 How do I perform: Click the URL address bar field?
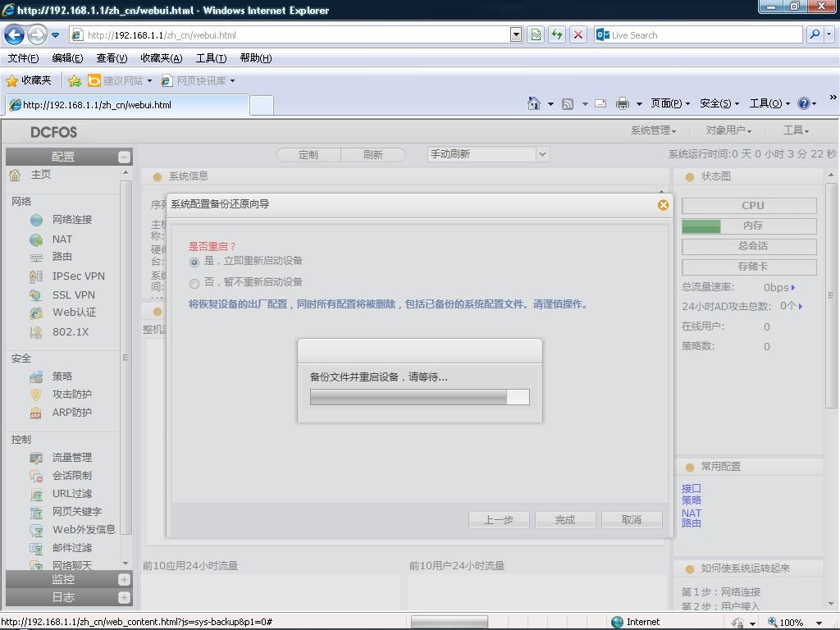click(290, 34)
